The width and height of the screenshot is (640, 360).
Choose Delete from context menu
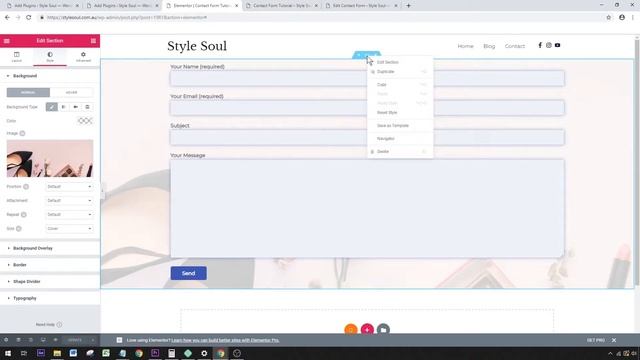point(400,151)
